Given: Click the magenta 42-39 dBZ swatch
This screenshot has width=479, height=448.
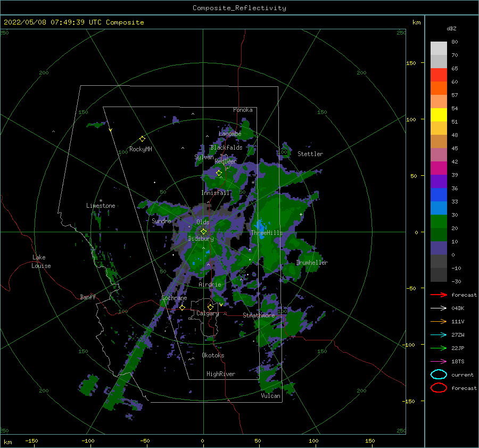Looking at the screenshot, I should tap(439, 168).
